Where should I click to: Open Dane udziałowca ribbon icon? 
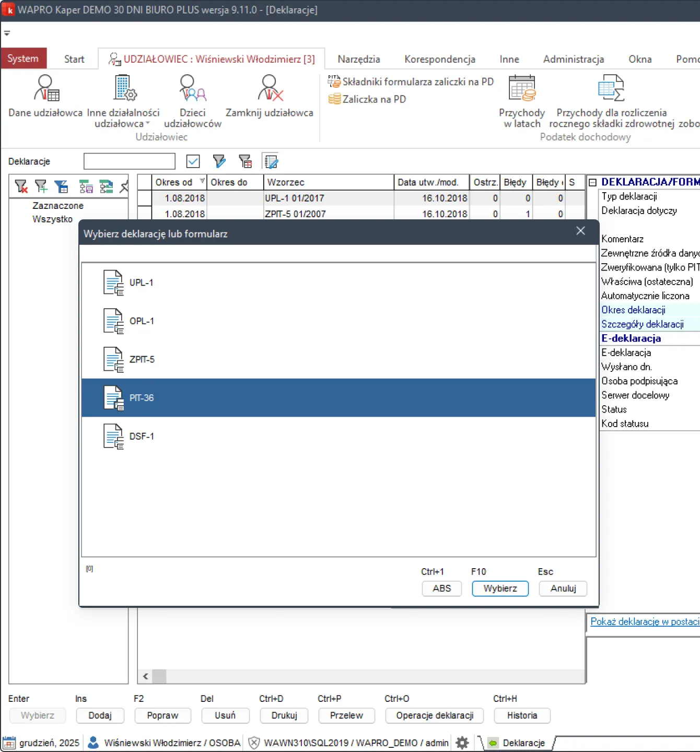coord(46,88)
